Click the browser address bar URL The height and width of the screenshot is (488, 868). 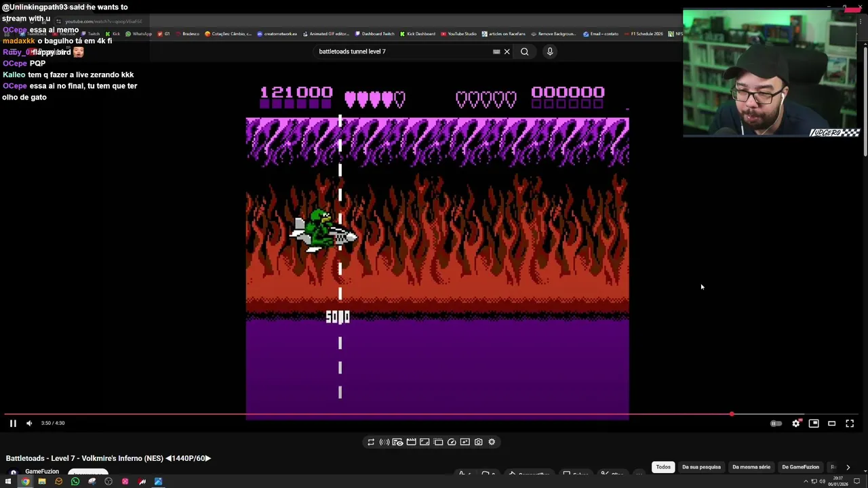[103, 22]
